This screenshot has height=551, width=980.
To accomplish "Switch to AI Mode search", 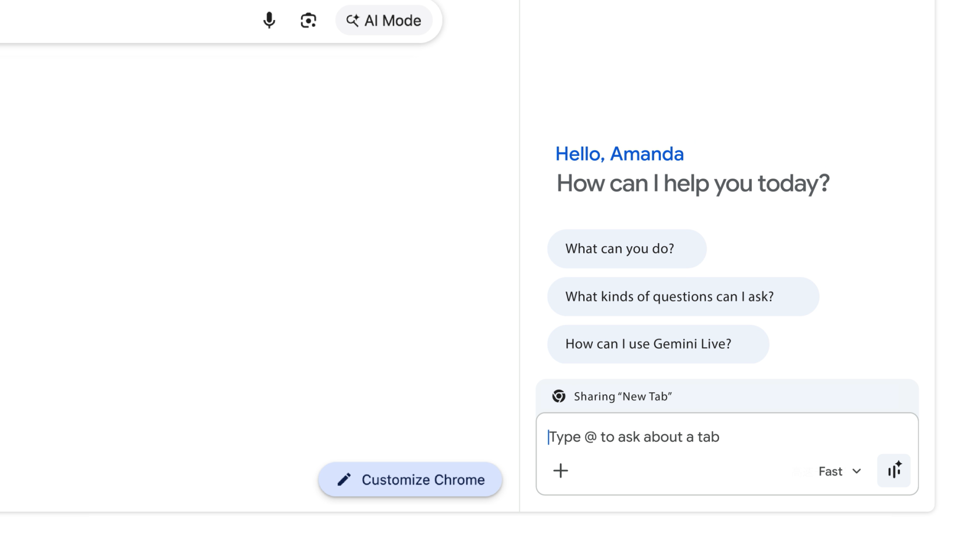I will pyautogui.click(x=384, y=20).
